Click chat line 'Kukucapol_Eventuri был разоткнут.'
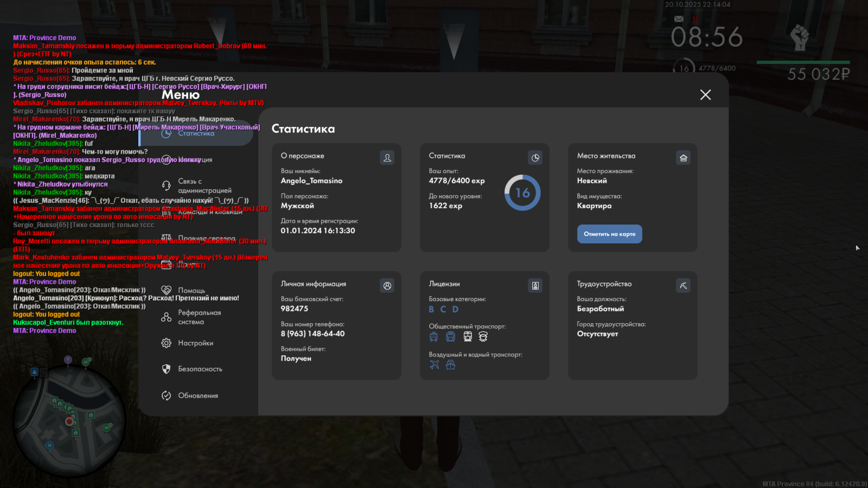Screen dimensions: 868x488 tap(68, 323)
